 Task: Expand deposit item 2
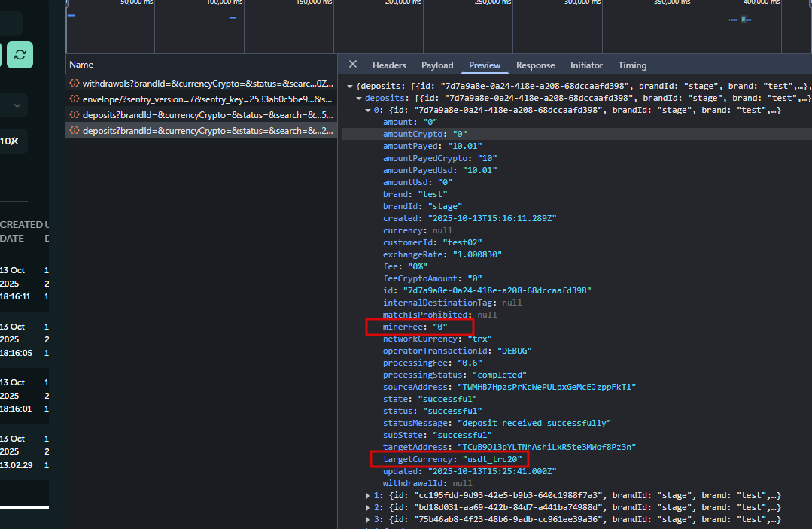coord(368,508)
